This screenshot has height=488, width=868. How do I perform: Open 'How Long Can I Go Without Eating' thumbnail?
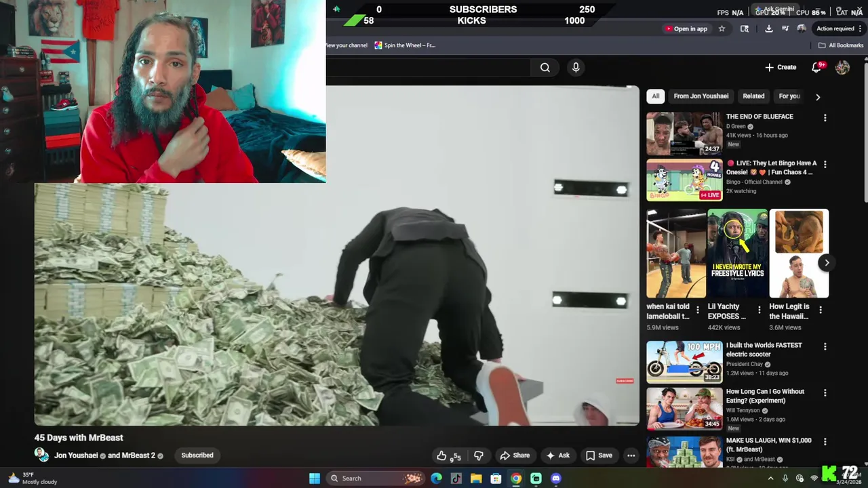click(684, 408)
